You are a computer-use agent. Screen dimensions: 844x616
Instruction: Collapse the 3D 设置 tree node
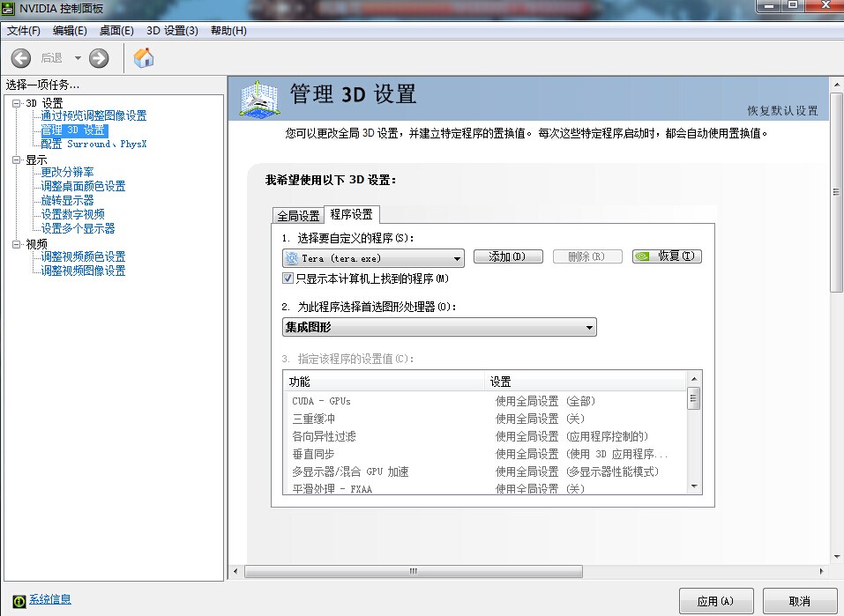(x=17, y=103)
